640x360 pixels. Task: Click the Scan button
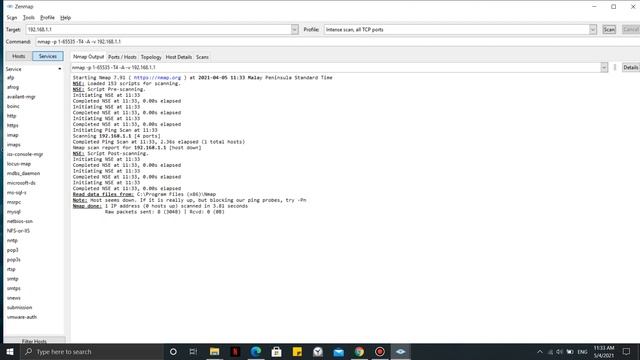[609, 29]
